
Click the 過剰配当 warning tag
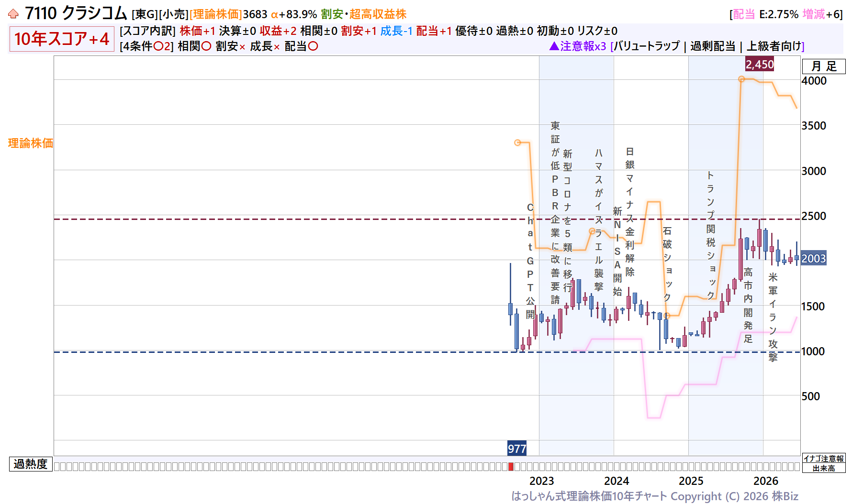[713, 46]
